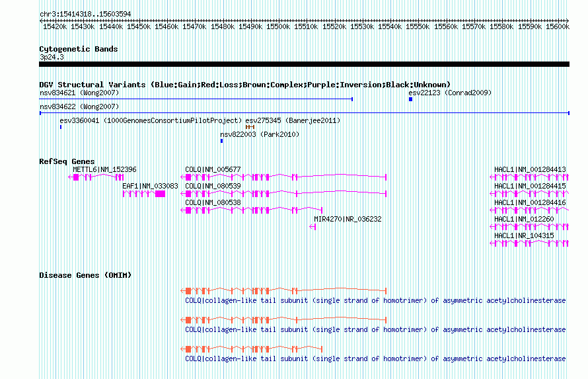Select the EAF1 magenta gene model

click(144, 194)
